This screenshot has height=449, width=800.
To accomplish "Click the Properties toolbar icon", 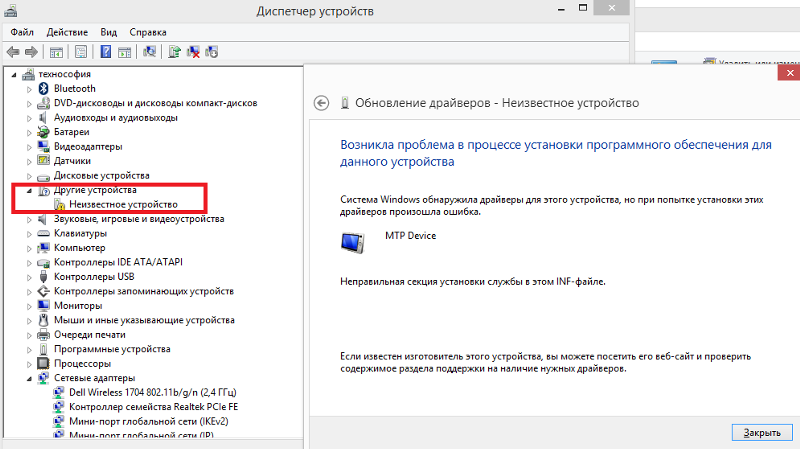I will [x=81, y=52].
